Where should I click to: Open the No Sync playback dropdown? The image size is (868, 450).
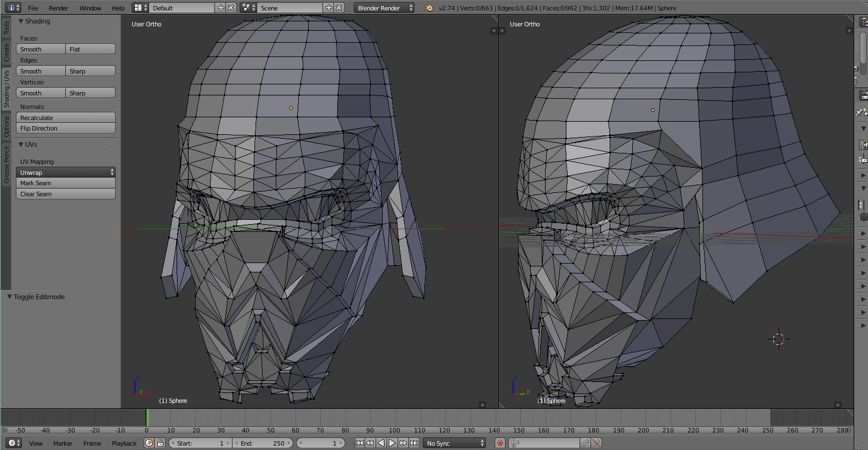coord(455,443)
